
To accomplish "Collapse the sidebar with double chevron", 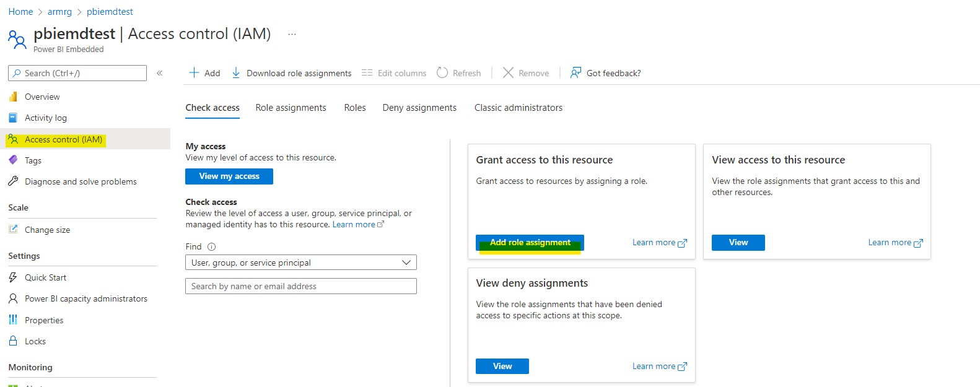I will [x=159, y=73].
